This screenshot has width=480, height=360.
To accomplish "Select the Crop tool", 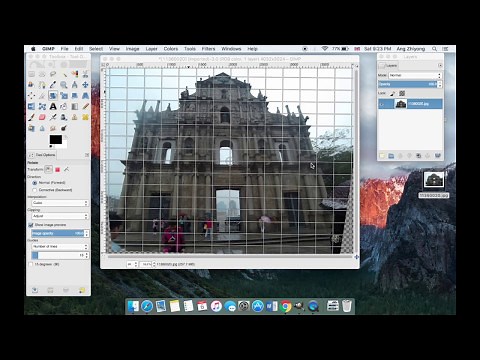I will click(x=42, y=96).
